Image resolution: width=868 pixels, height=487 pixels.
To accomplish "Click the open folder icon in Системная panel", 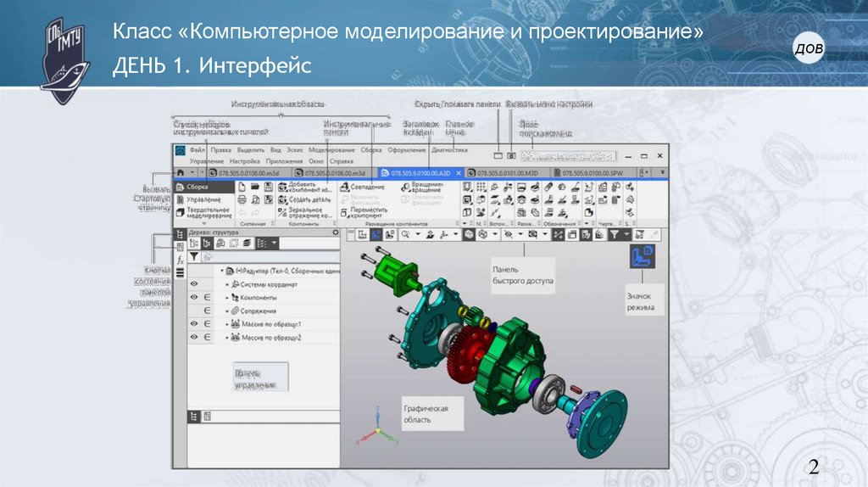I will [254, 188].
